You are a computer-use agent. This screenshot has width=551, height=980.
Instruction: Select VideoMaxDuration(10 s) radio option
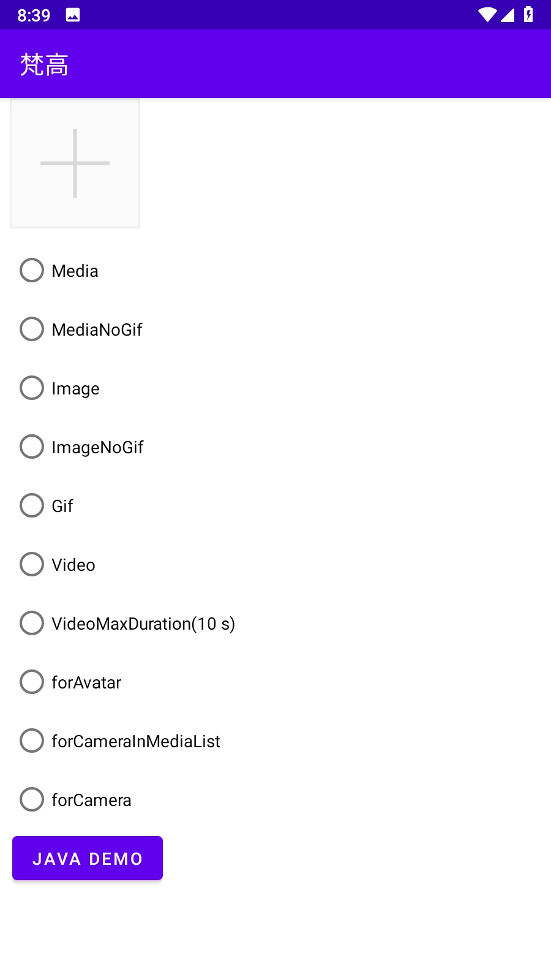[x=32, y=623]
